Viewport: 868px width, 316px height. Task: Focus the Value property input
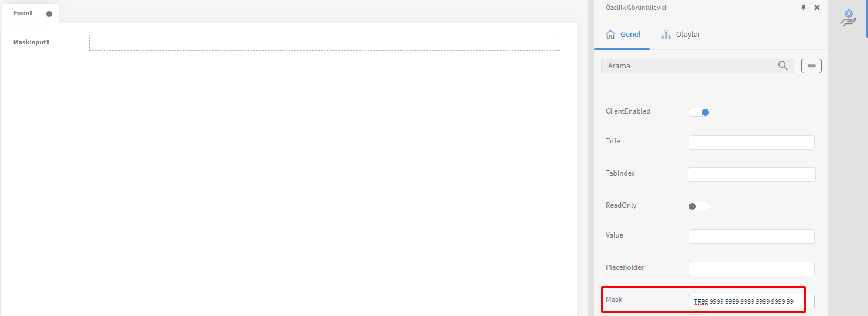coord(752,236)
